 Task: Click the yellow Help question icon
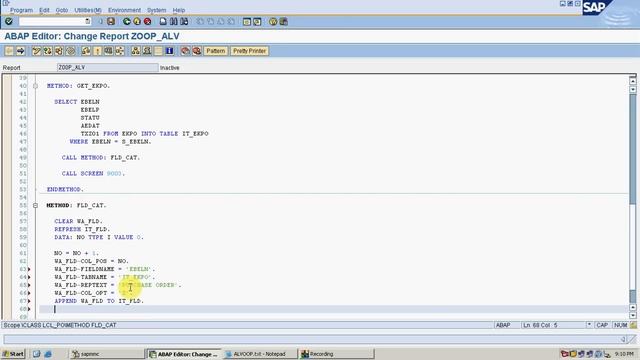coord(273,22)
